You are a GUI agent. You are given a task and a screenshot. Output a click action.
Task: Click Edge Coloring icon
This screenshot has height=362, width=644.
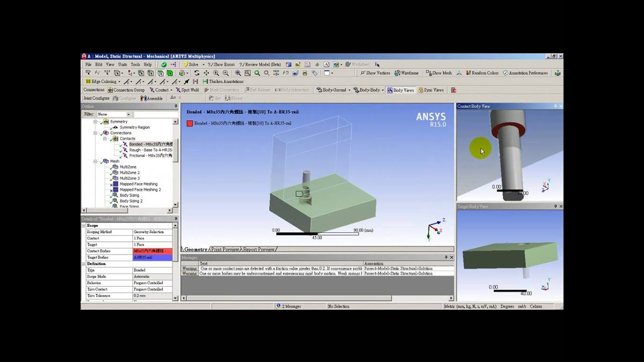88,81
